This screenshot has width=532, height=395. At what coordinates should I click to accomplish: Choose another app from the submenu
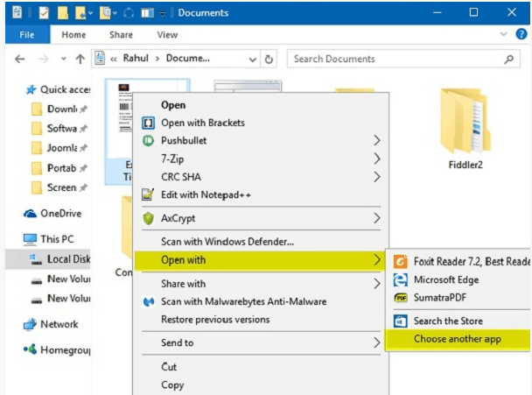tap(458, 339)
